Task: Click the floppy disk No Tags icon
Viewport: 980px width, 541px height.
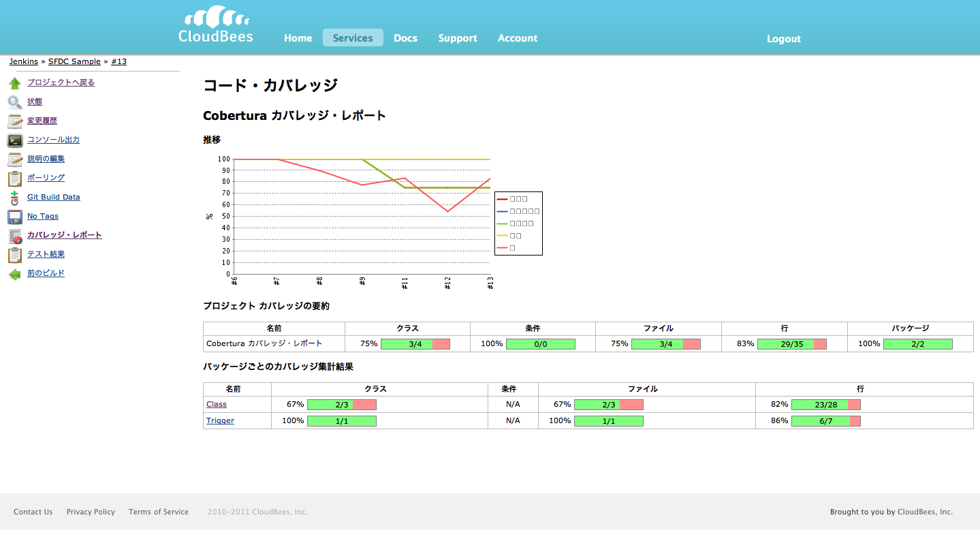Action: [14, 217]
